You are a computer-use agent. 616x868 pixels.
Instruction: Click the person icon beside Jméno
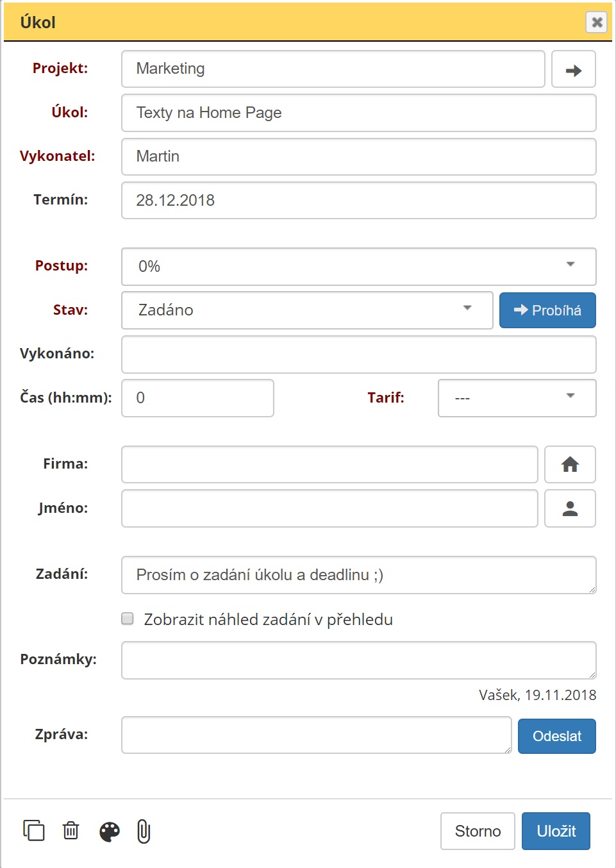(570, 508)
